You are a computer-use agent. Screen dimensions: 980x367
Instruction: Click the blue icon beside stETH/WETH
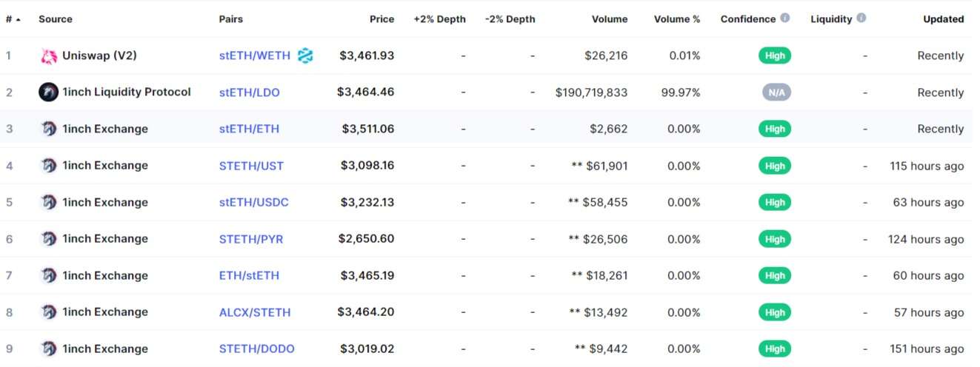305,55
